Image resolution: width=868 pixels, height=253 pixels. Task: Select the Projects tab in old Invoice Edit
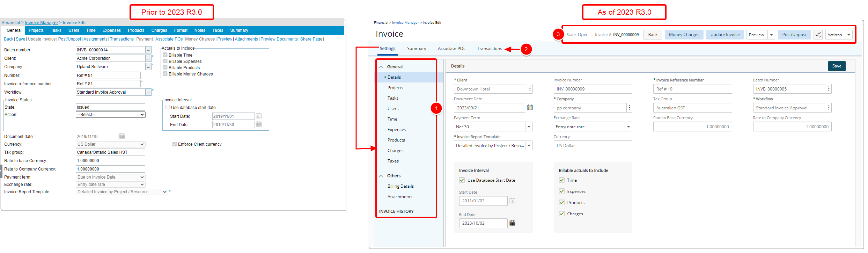[36, 30]
